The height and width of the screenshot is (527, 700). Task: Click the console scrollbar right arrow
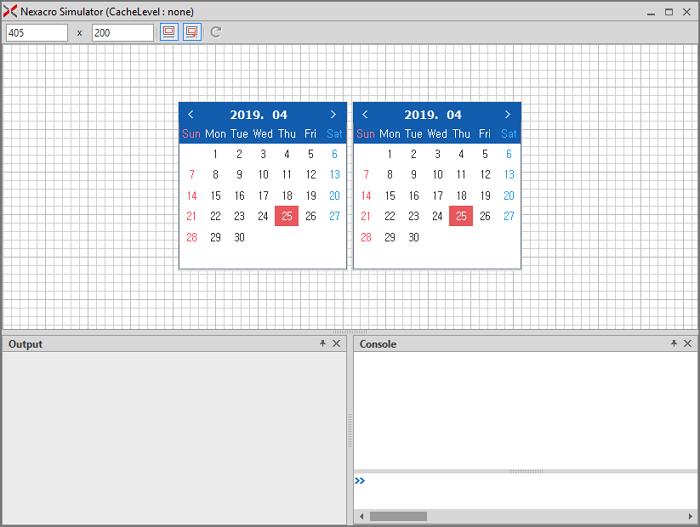tap(689, 516)
